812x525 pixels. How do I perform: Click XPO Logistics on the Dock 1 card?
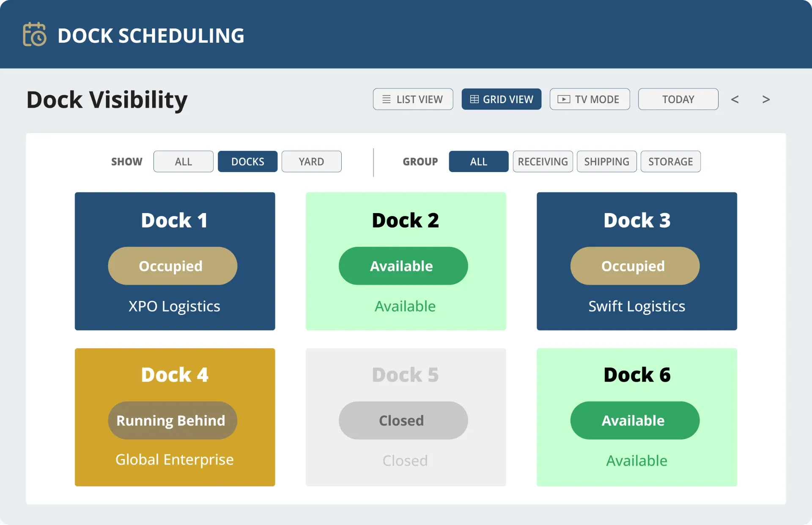[x=174, y=306]
